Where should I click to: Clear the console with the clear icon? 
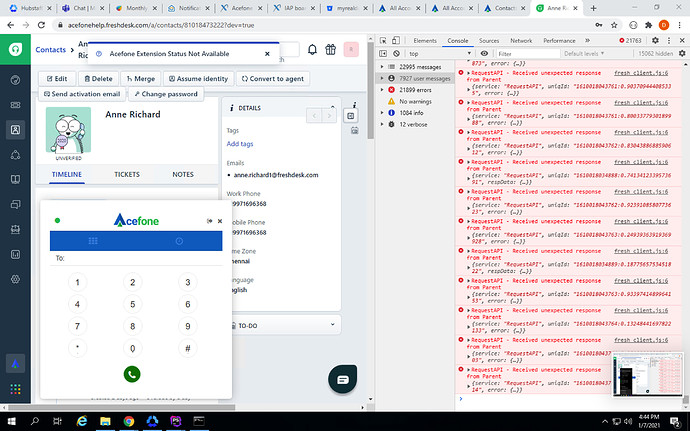click(396, 54)
